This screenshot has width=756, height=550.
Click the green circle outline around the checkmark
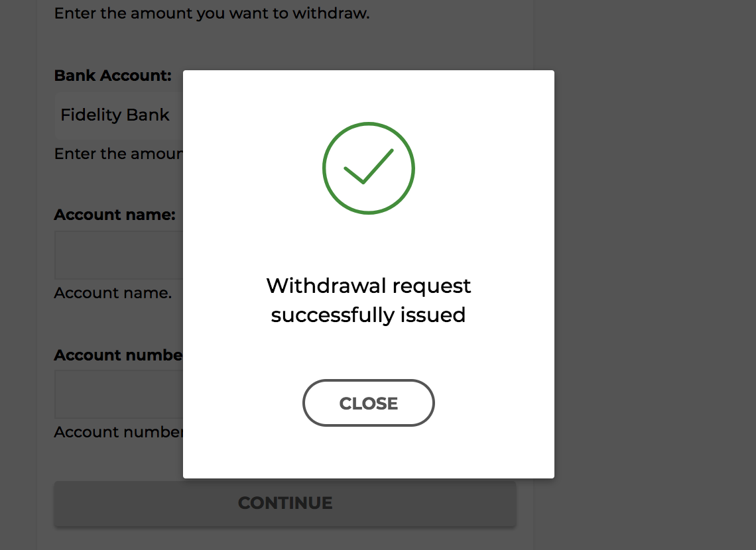coord(324,168)
